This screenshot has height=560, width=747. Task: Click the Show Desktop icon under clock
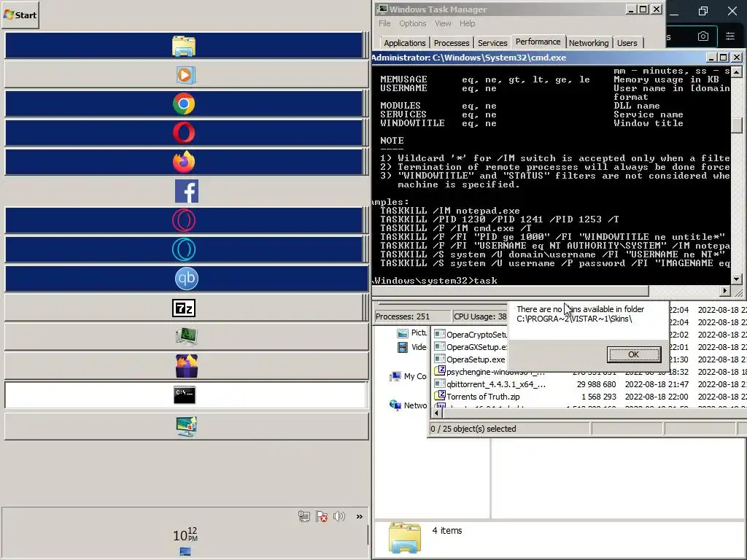(x=185, y=551)
